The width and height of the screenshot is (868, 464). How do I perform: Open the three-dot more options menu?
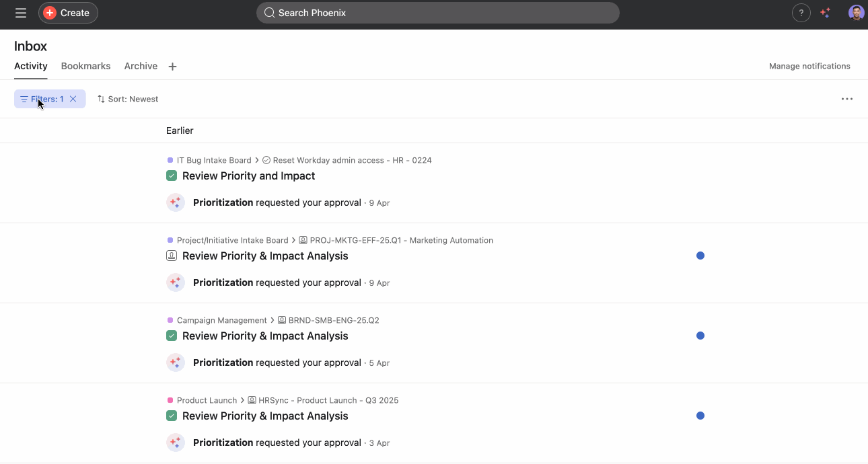coord(846,99)
